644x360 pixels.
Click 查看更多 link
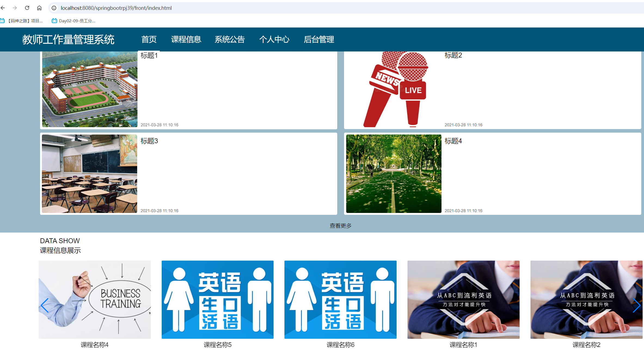coord(341,226)
